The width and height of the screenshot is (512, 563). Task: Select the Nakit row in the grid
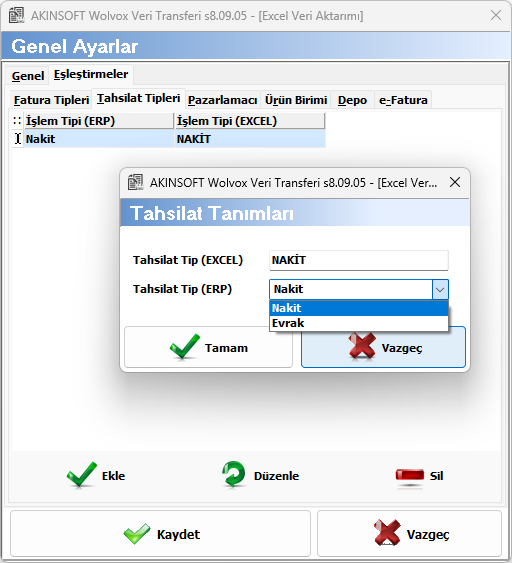coord(169,139)
